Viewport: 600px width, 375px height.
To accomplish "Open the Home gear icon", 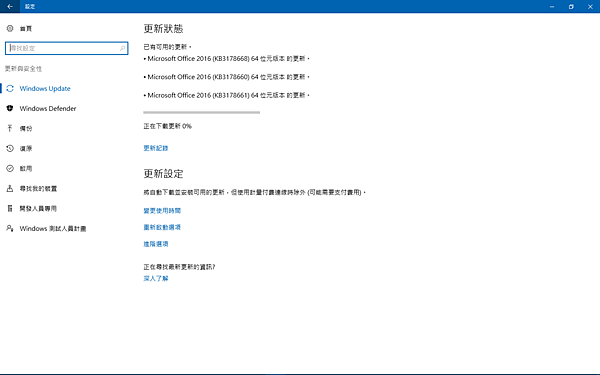I will point(10,28).
